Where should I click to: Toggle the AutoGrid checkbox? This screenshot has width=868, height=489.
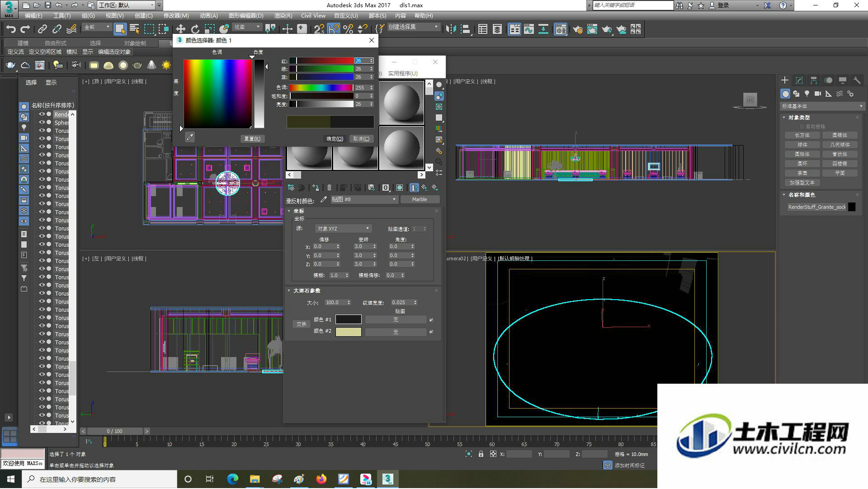tap(802, 127)
